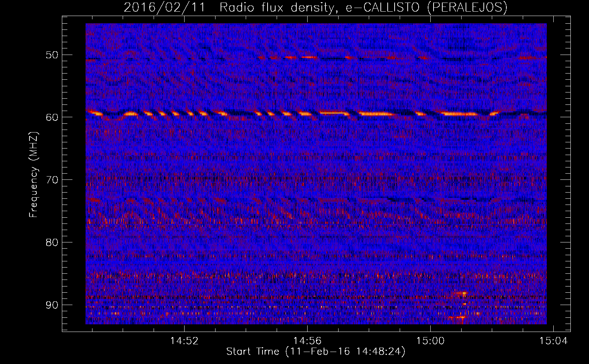Click the 15:04 time tick label
The width and height of the screenshot is (589, 364).
tap(554, 341)
